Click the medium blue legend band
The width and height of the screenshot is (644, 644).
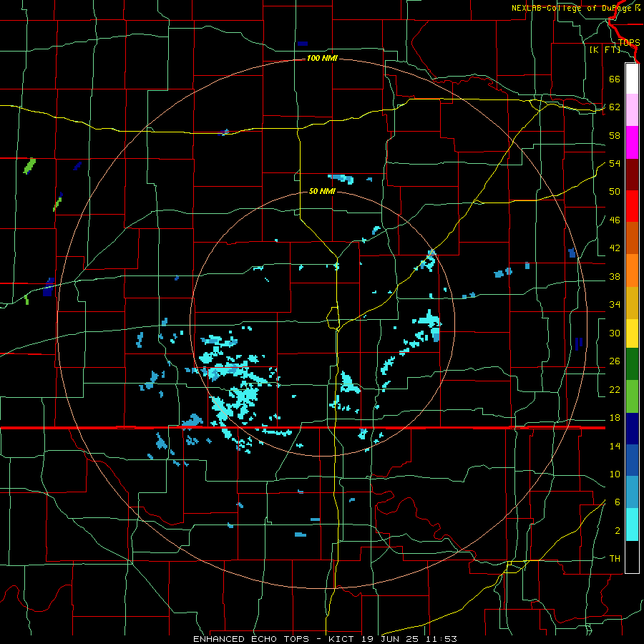pyautogui.click(x=632, y=460)
